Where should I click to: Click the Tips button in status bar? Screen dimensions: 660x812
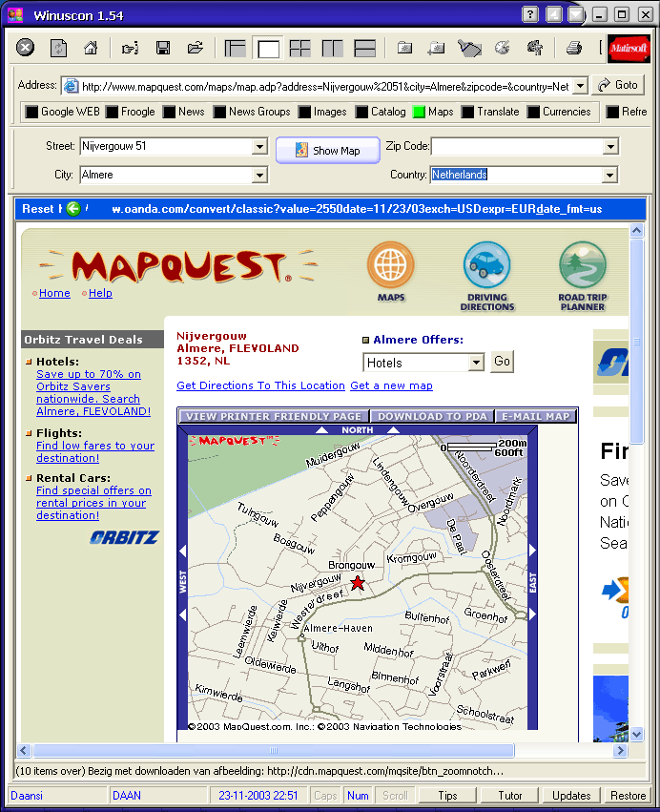click(x=447, y=796)
